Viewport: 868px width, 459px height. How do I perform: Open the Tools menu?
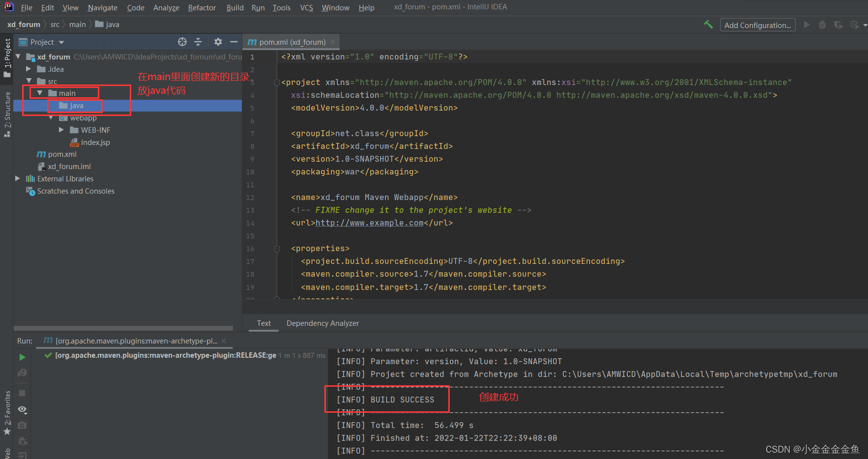pos(282,8)
